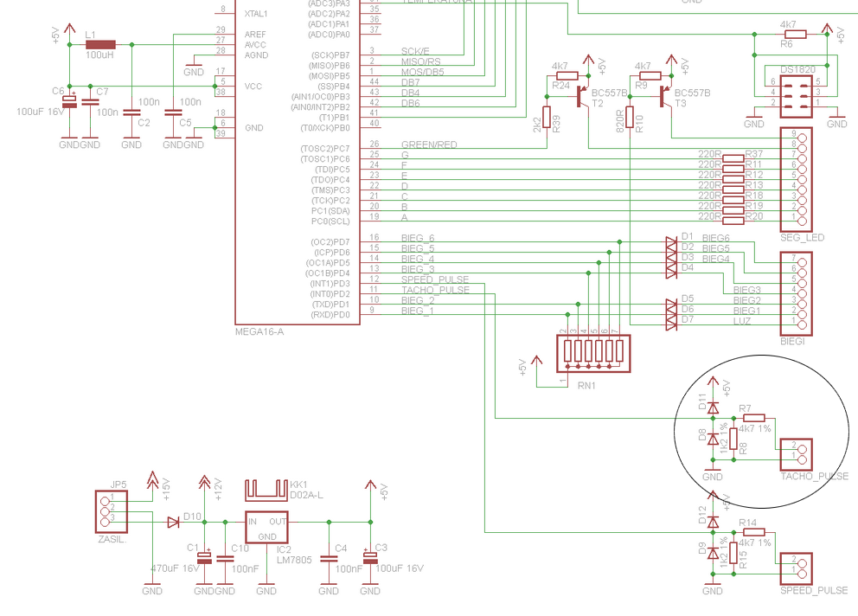The width and height of the screenshot is (858, 616).
Task: Click resistor R24 symbol
Action: [567, 75]
